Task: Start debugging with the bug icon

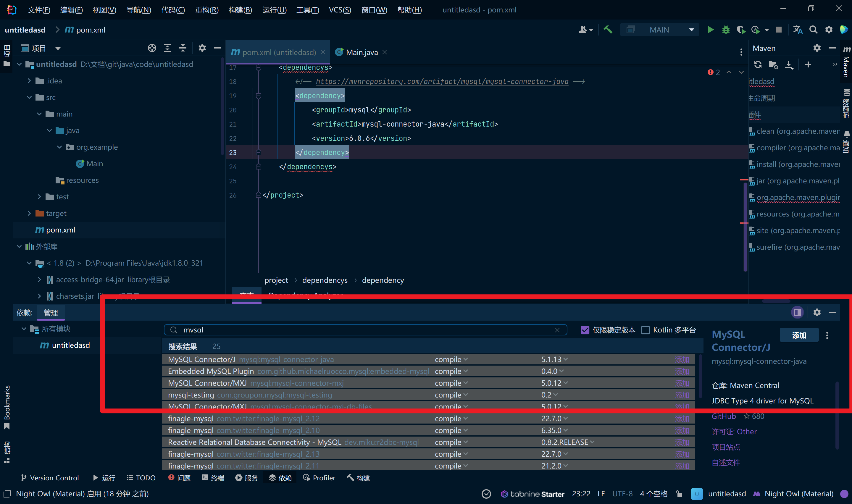Action: click(726, 30)
